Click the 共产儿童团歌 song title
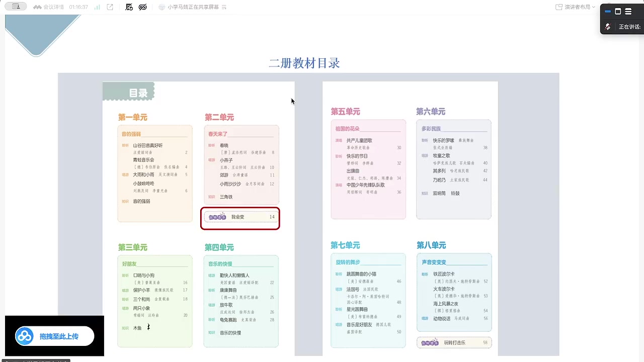644x362 pixels. (359, 140)
